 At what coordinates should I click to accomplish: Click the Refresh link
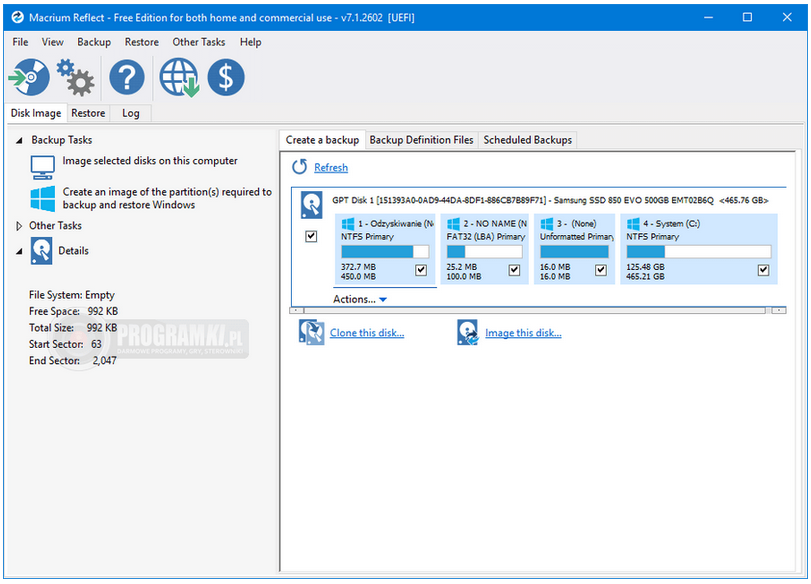tap(331, 168)
